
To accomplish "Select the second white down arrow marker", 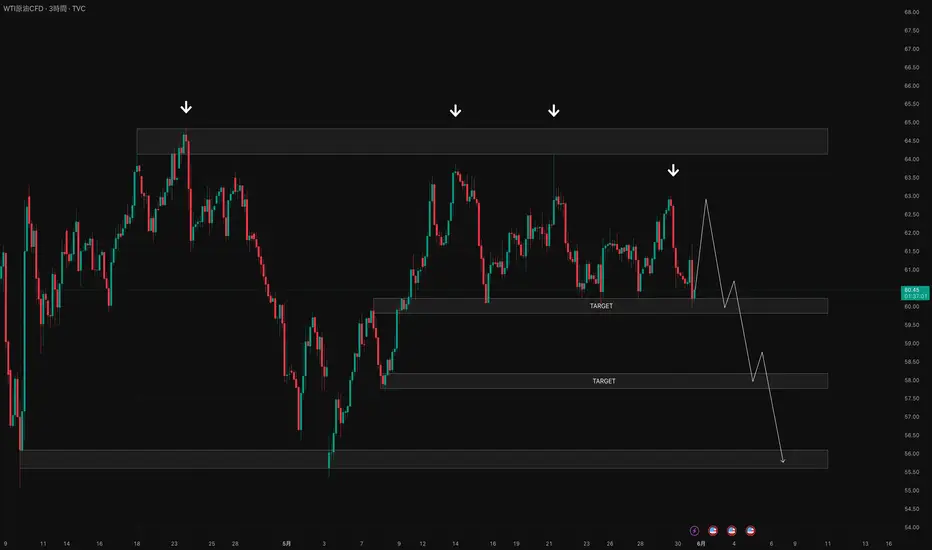I will 456,110.
